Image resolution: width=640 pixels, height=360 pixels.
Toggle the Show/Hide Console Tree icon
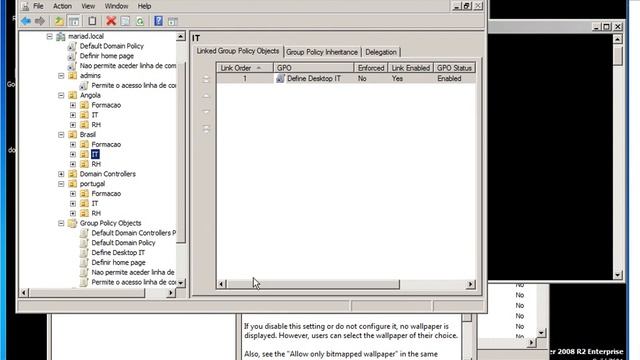pos(74,21)
